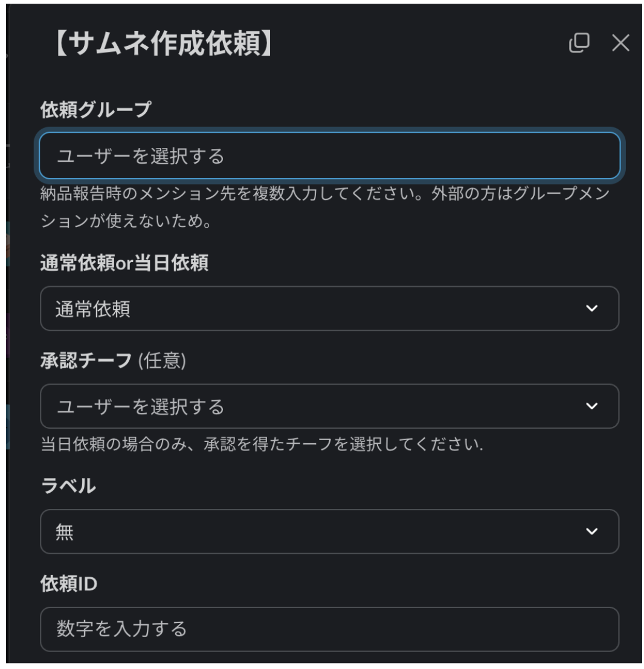
Task: Click the (任意) optional marker text
Action: [x=162, y=361]
